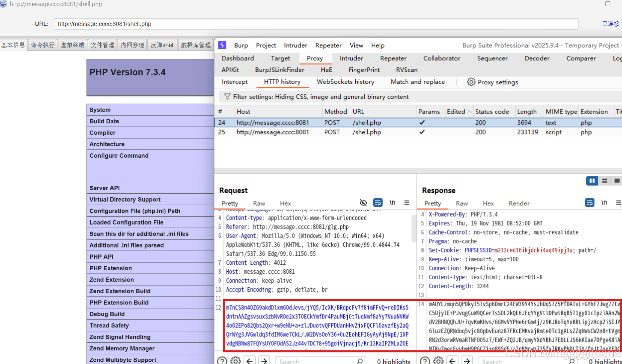Switch to the Sequencer tab
The width and height of the screenshot is (622, 364).
tap(492, 58)
